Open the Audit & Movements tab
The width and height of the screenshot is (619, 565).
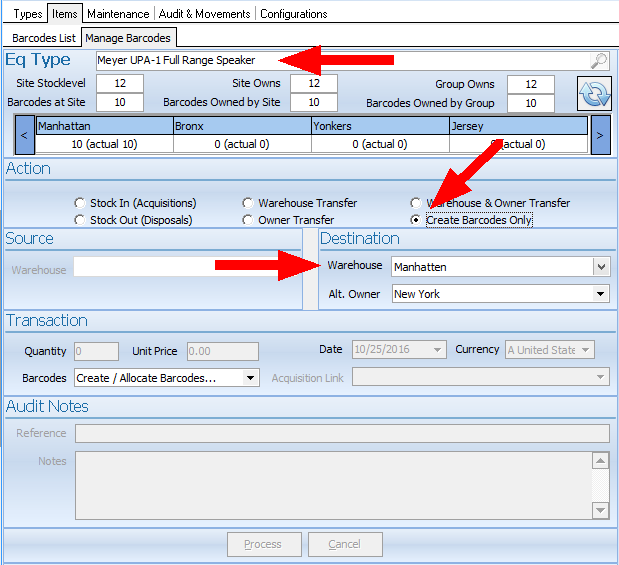pyautogui.click(x=206, y=14)
